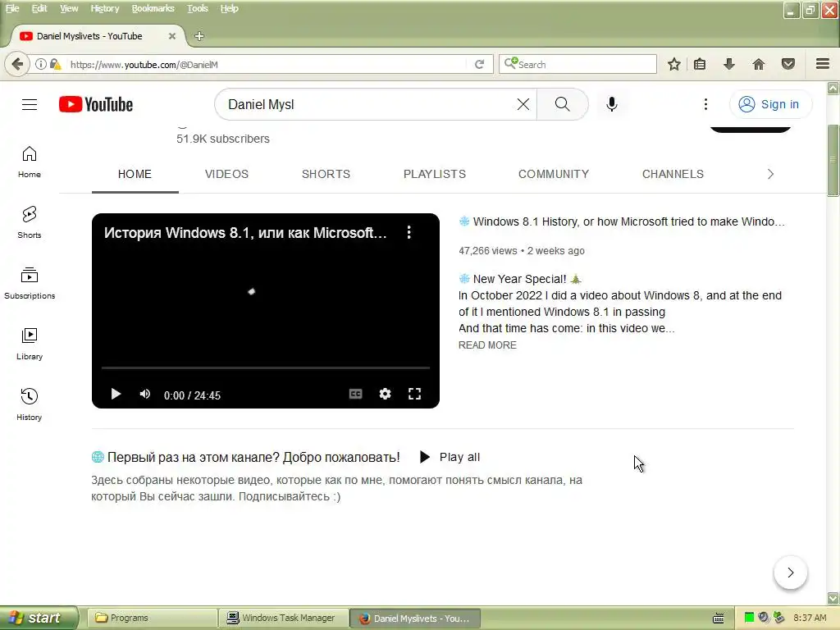The height and width of the screenshot is (630, 840).
Task: Click the lock warning icon in address bar
Action: point(55,64)
